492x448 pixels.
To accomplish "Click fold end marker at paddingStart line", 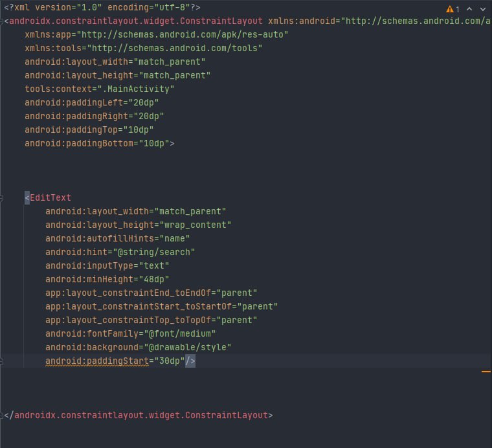I will pos(1,361).
